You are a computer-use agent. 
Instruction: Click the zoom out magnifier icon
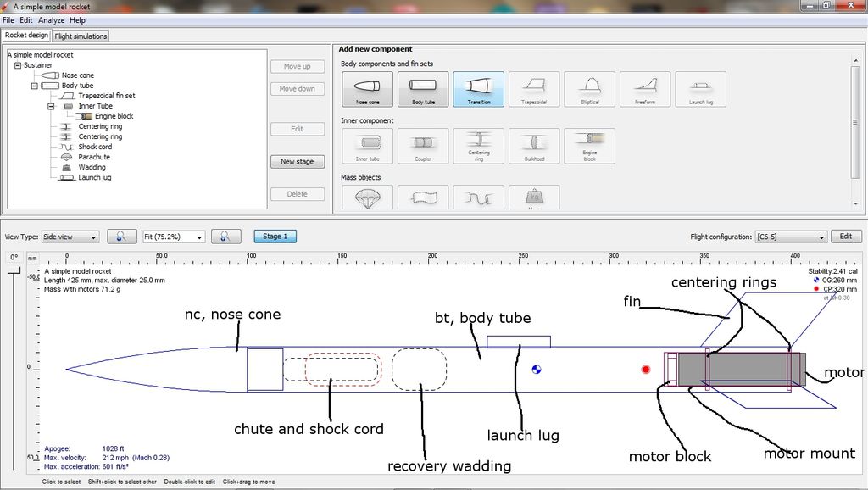coord(122,237)
